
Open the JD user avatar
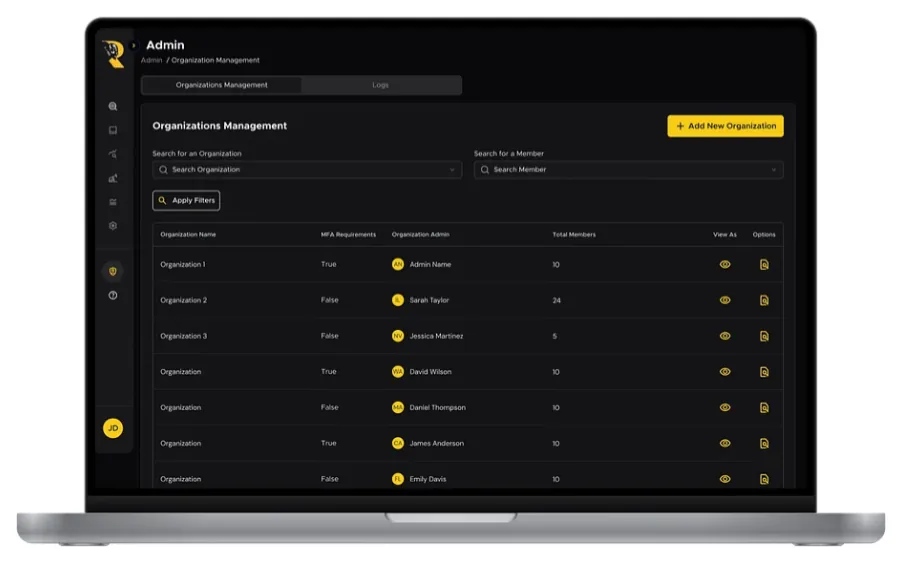113,428
